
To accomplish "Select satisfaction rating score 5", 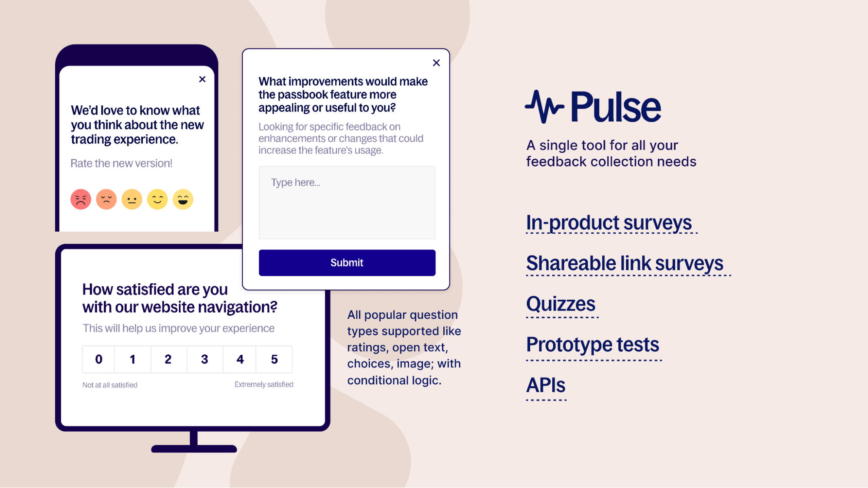I will 273,358.
